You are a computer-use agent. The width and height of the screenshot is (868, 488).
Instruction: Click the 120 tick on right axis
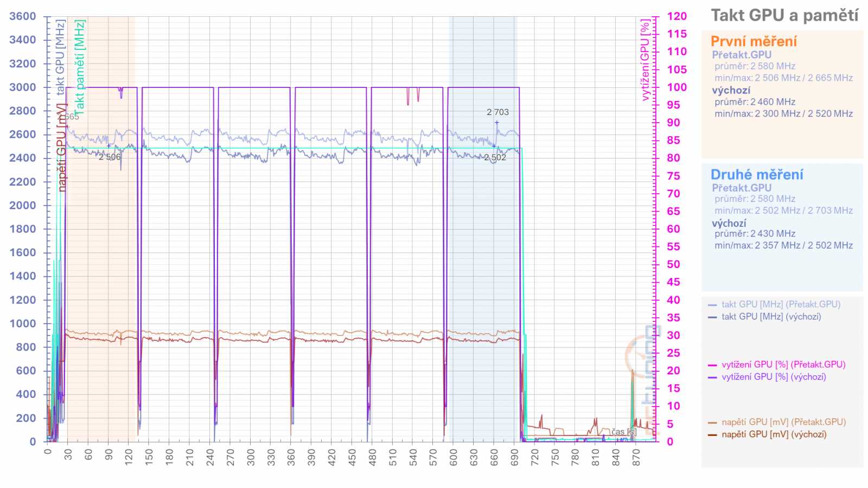point(676,16)
